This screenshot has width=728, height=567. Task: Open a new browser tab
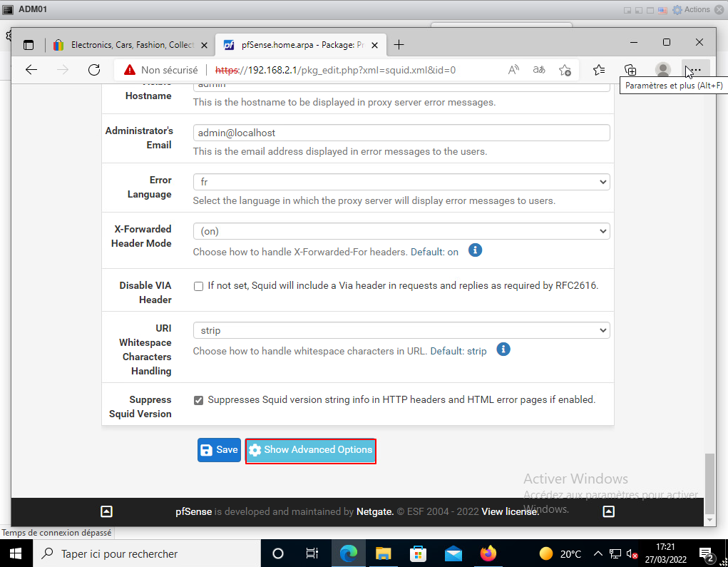click(x=399, y=45)
